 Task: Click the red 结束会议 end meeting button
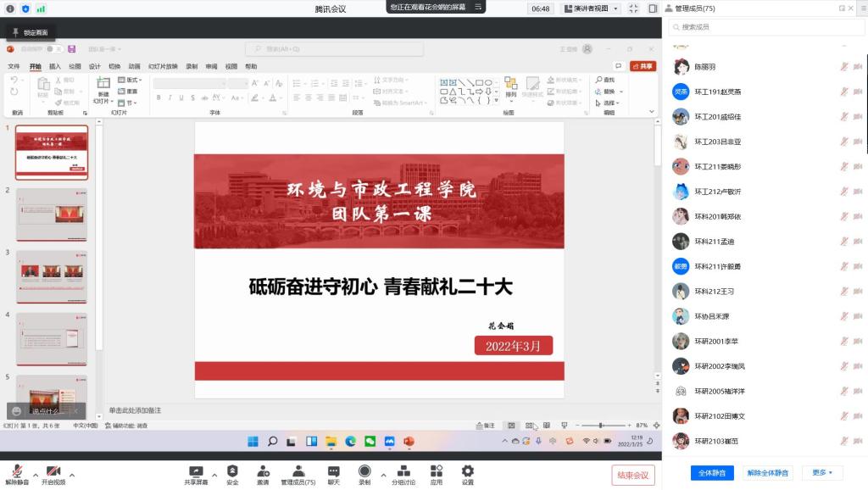click(632, 475)
